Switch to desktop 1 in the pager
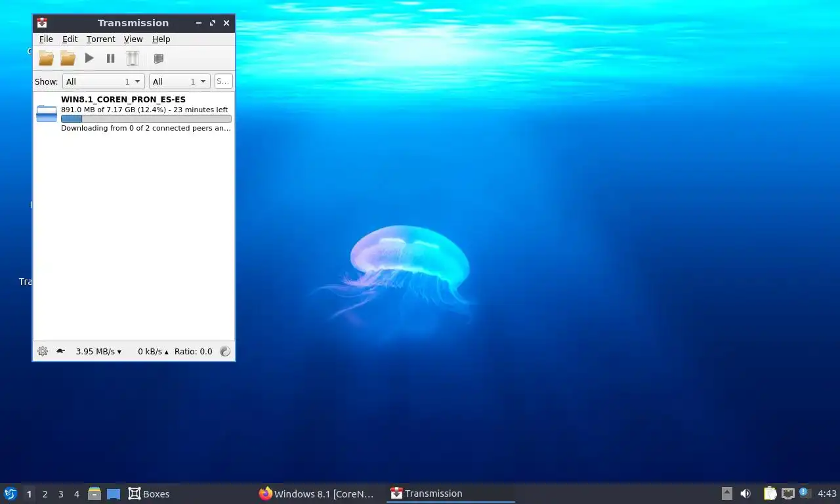 tap(29, 493)
